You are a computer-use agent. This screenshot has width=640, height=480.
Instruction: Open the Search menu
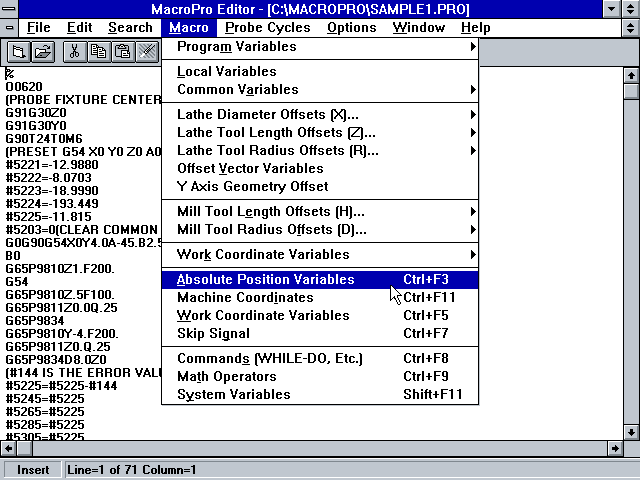(130, 28)
